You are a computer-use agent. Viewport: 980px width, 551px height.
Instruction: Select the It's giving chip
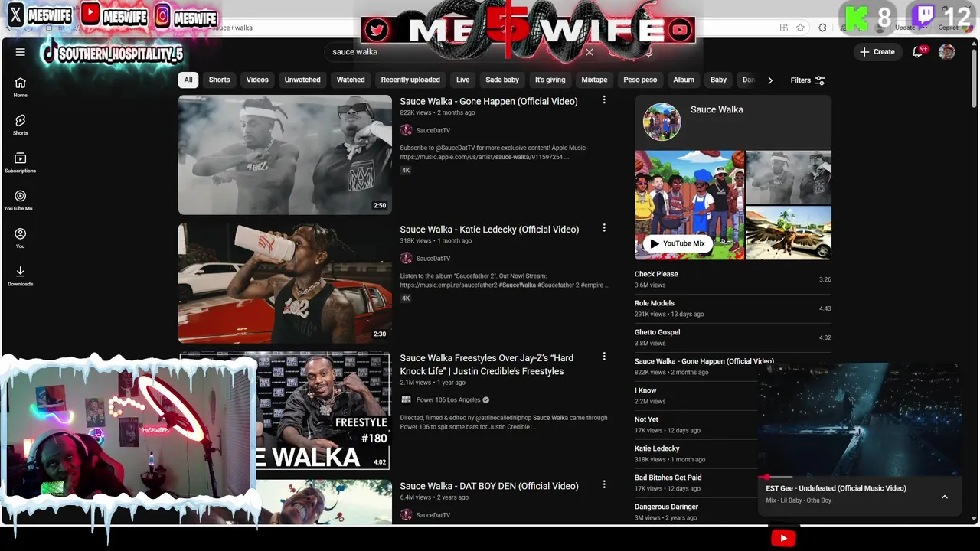tap(550, 80)
